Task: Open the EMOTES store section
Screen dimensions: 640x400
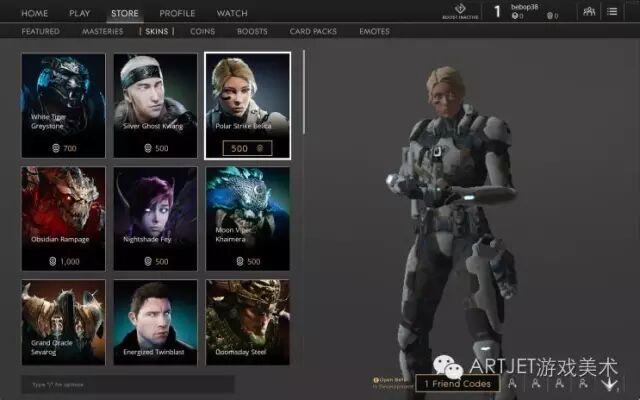Action: [x=374, y=31]
